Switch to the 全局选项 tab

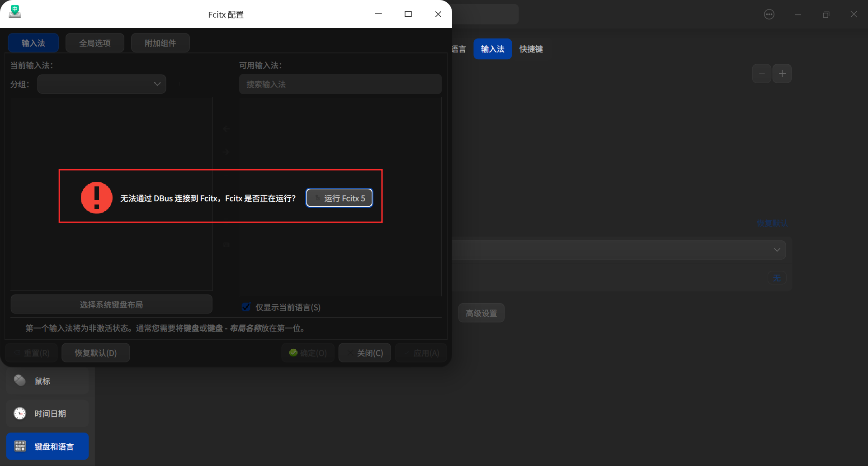94,43
